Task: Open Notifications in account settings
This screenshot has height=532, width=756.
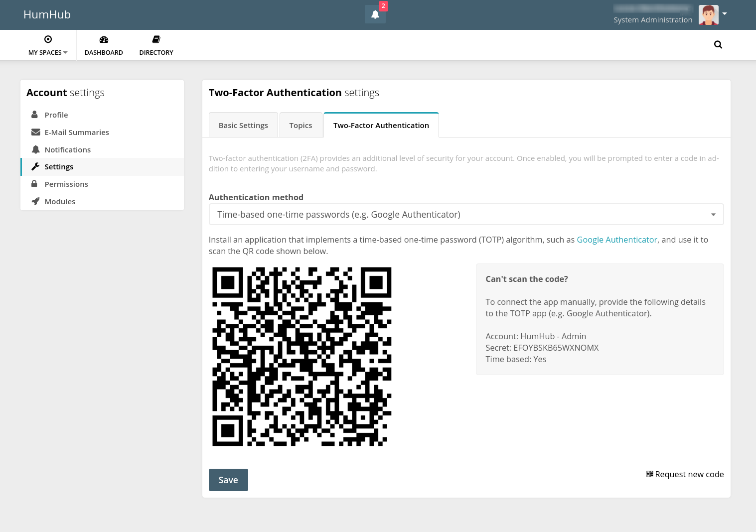Action: (x=102, y=149)
